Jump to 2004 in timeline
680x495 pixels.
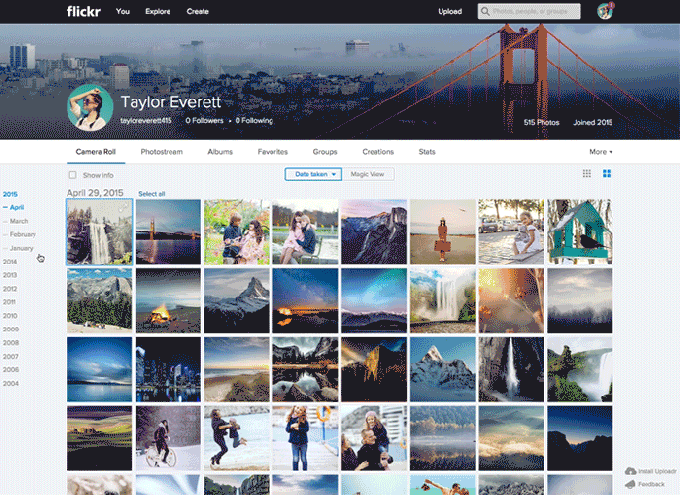tap(10, 384)
